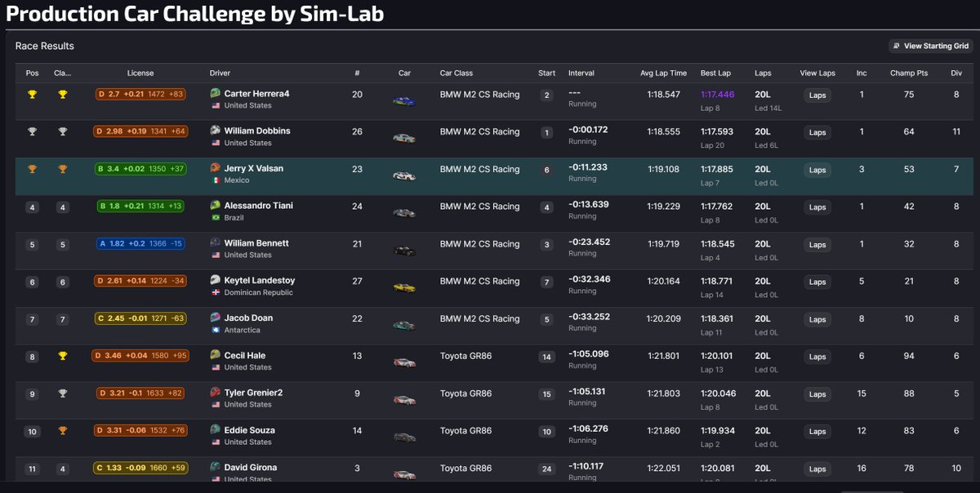980x493 pixels.
Task: Click the helmet icon beside Keytel Landestoy
Action: [216, 280]
